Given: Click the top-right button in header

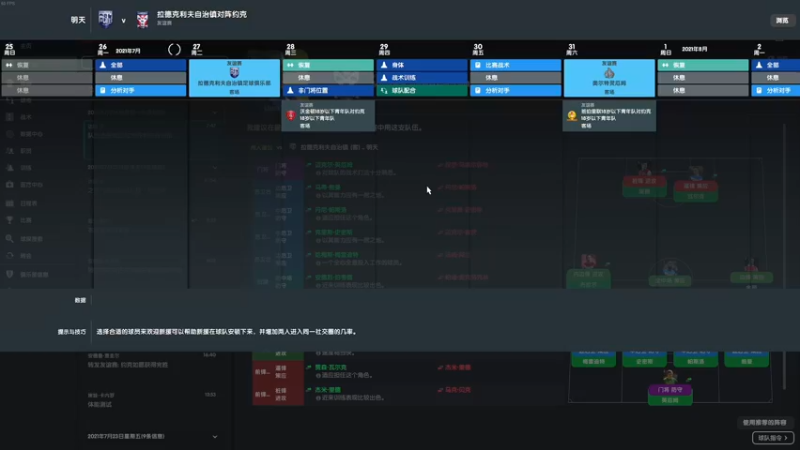Looking at the screenshot, I should pos(782,20).
